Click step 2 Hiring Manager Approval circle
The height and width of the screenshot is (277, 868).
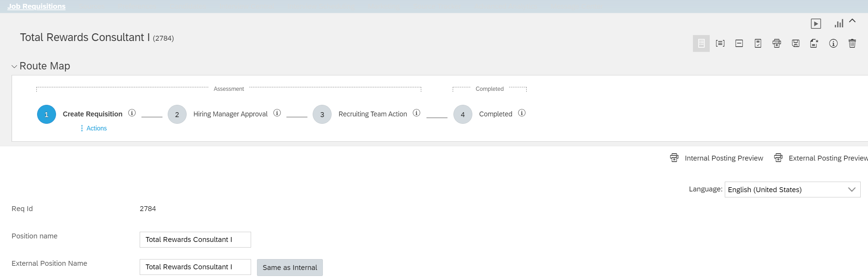(177, 114)
